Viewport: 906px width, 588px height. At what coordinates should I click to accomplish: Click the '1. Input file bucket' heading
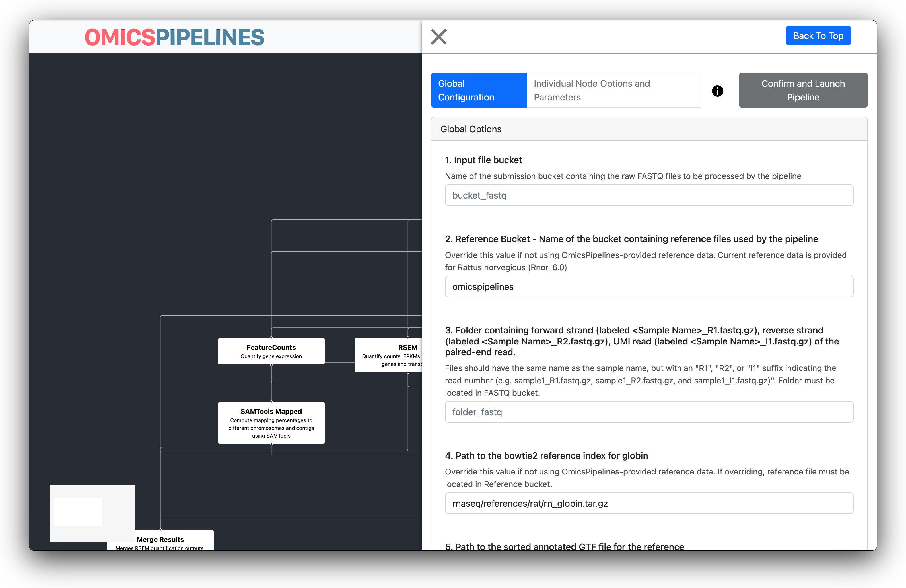483,160
